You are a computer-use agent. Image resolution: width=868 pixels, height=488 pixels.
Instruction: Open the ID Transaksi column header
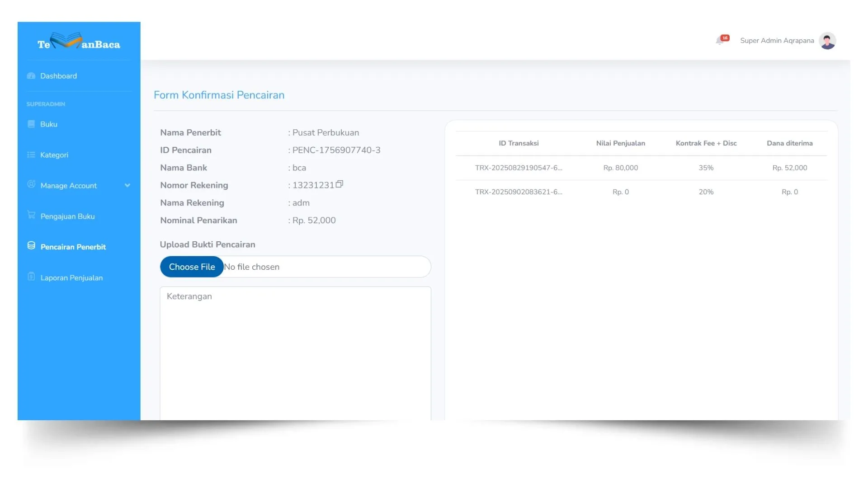(518, 143)
